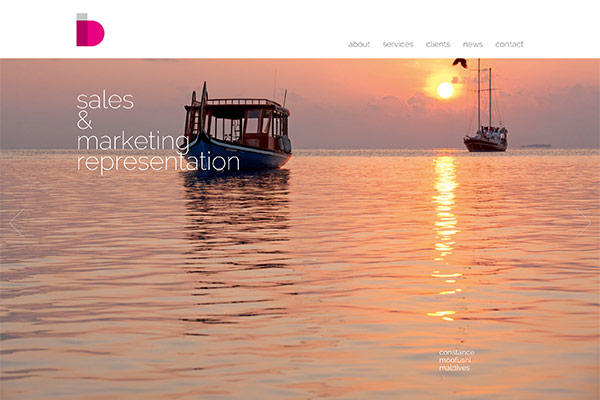
Task: Click the word 'constance' in the caption
Action: coord(457,352)
